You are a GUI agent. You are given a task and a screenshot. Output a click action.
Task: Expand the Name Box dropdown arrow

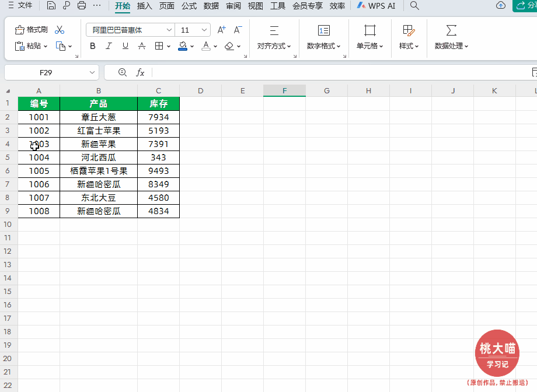[x=92, y=72]
